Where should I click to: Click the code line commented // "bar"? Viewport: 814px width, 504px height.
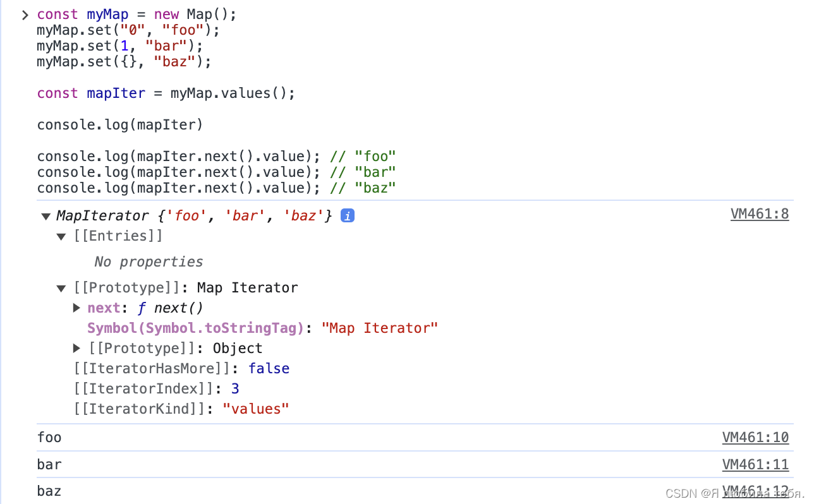point(216,172)
